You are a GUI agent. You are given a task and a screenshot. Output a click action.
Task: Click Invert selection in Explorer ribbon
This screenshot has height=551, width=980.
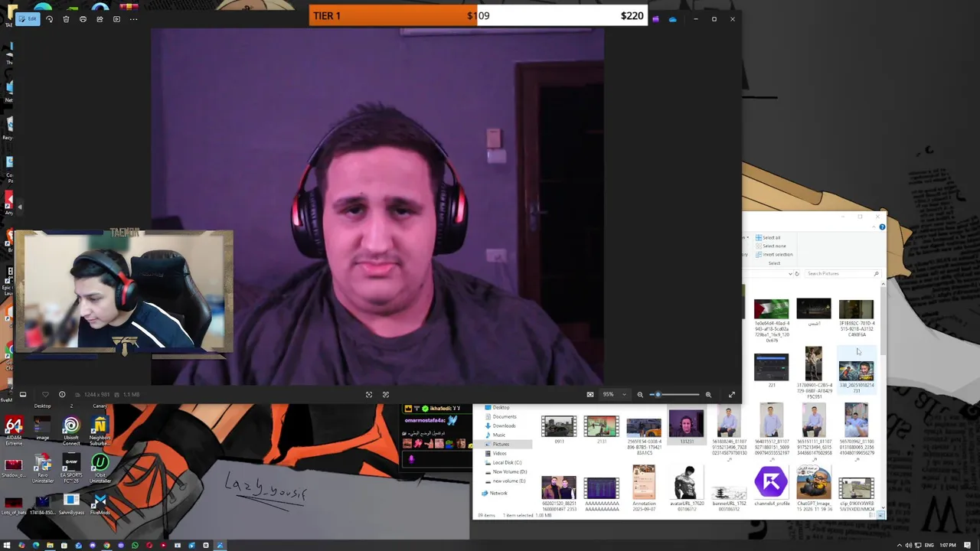point(774,254)
